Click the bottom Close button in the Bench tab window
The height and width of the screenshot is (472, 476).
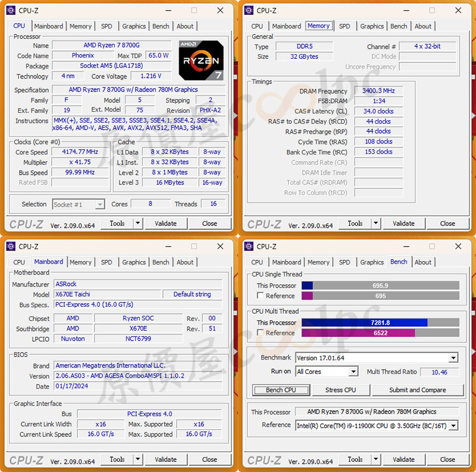pos(448,460)
